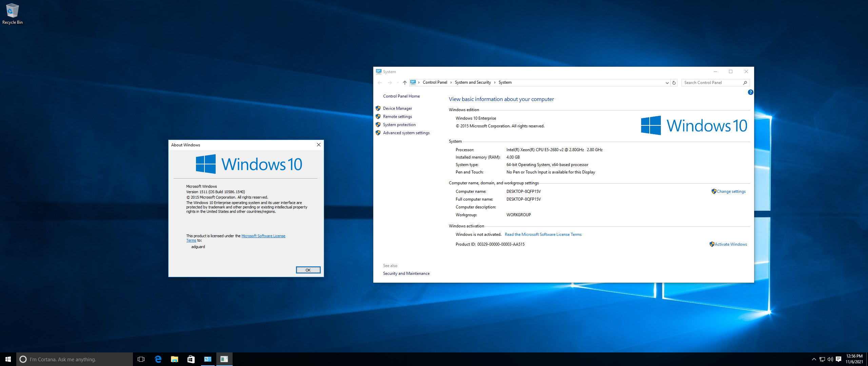The width and height of the screenshot is (868, 366).
Task: Select the System breadcrumb
Action: point(505,82)
